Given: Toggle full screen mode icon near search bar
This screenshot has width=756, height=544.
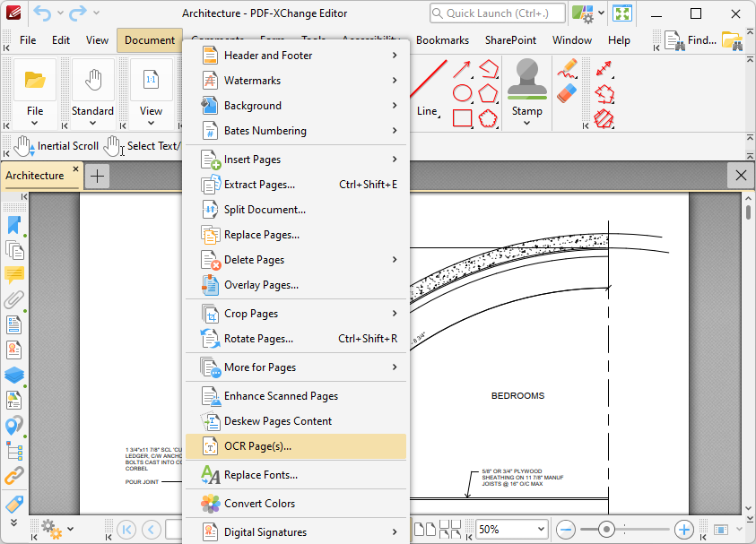Looking at the screenshot, I should click(x=622, y=13).
